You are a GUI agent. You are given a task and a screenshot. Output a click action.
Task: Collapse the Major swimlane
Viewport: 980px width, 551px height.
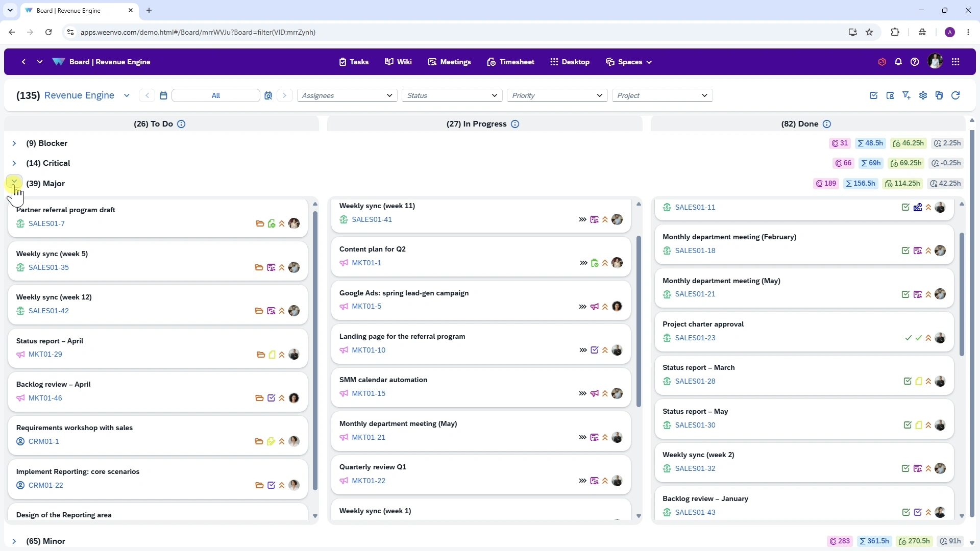pyautogui.click(x=14, y=182)
